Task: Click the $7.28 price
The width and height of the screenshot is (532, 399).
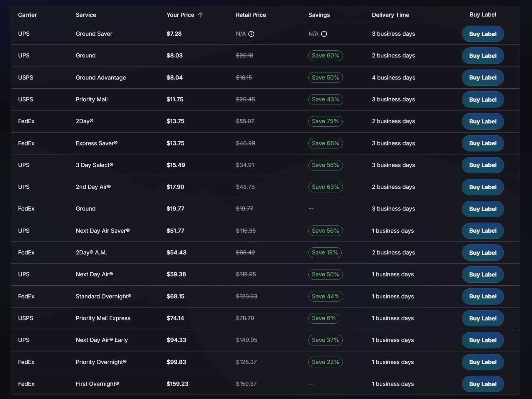Action: pyautogui.click(x=174, y=34)
